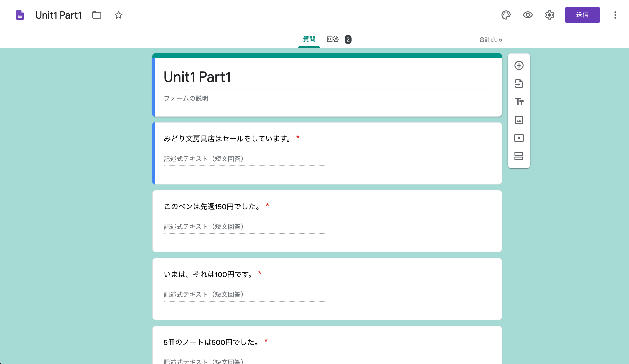Open the customize theme palette
Viewport: 629px width, 364px height.
(506, 15)
